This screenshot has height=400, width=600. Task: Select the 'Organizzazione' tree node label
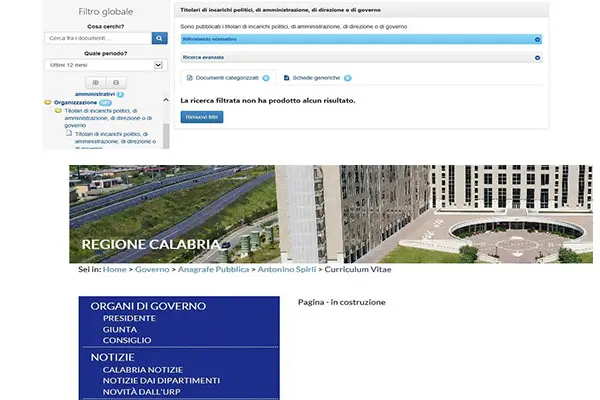(x=75, y=103)
